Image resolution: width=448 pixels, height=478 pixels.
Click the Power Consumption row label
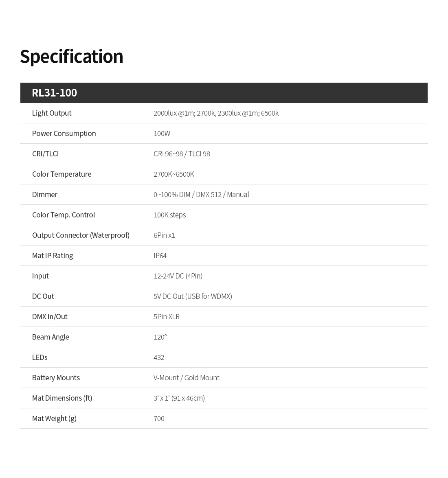tap(64, 134)
